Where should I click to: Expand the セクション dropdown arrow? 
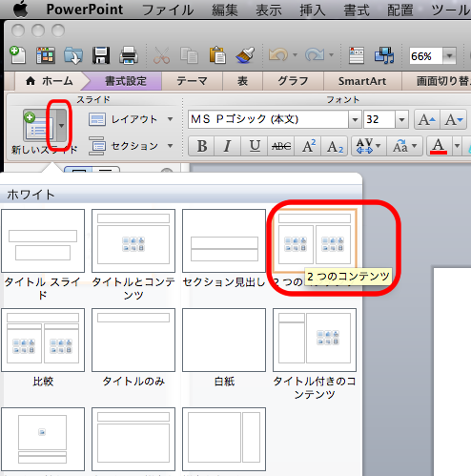pyautogui.click(x=171, y=146)
